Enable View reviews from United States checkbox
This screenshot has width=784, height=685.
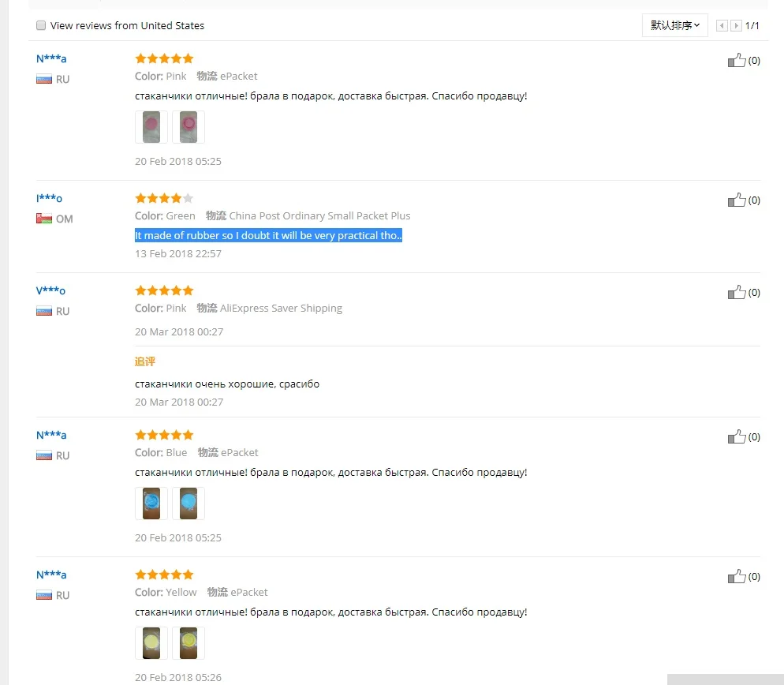(x=41, y=26)
